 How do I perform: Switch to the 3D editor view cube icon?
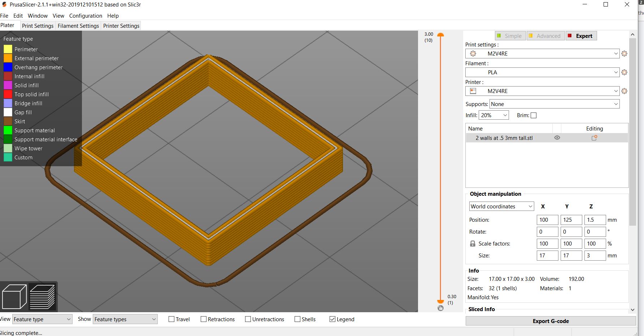(x=14, y=297)
